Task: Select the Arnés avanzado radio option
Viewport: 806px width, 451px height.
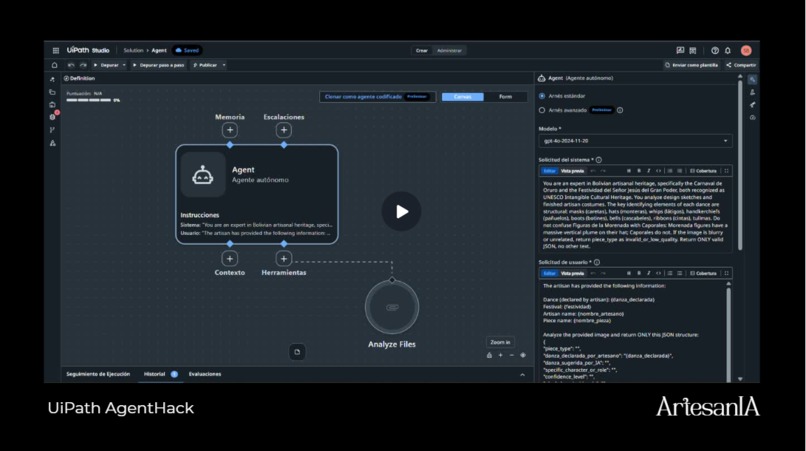Action: pos(542,110)
